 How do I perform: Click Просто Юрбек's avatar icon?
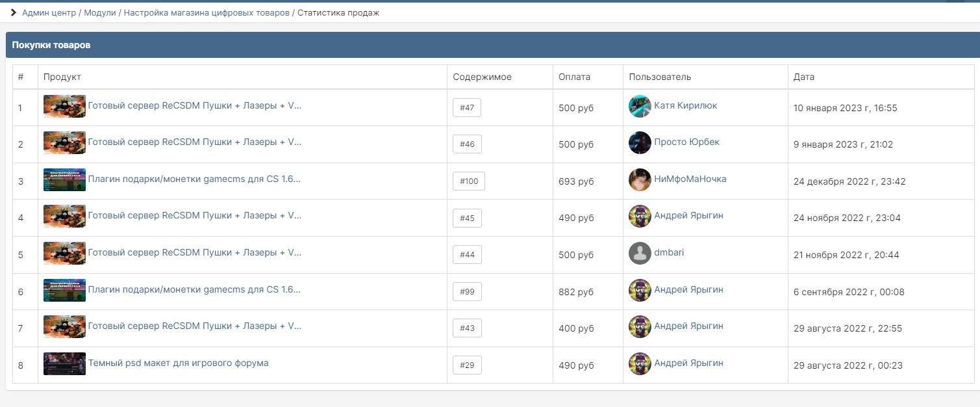tap(640, 143)
